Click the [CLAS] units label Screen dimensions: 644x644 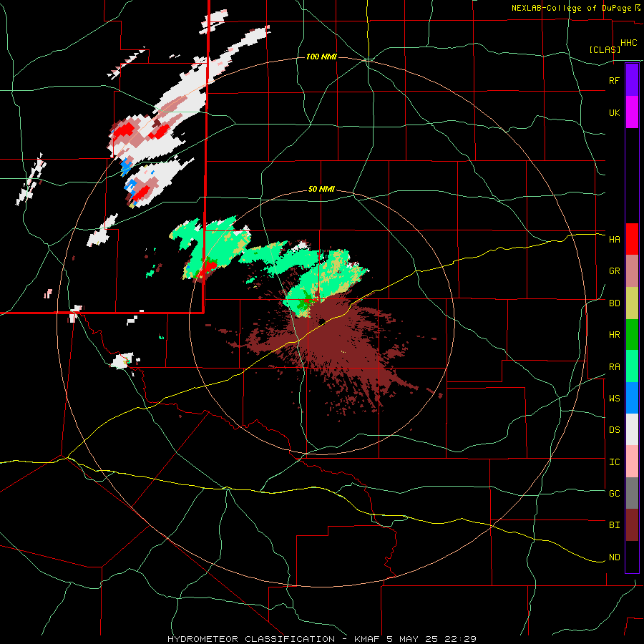pyautogui.click(x=605, y=49)
